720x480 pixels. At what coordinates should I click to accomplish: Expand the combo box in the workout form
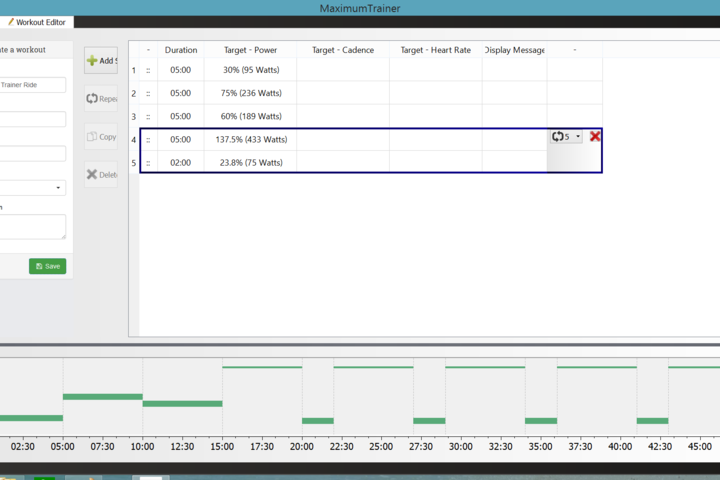pyautogui.click(x=33, y=187)
